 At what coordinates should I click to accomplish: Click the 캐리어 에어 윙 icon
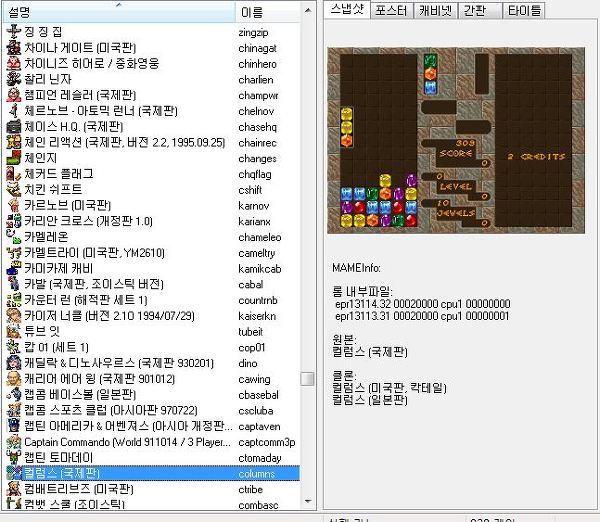(x=14, y=379)
